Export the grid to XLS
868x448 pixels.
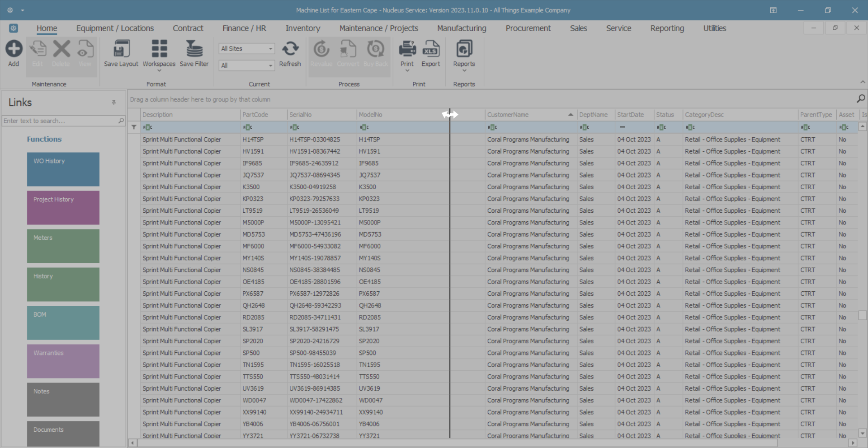point(431,49)
